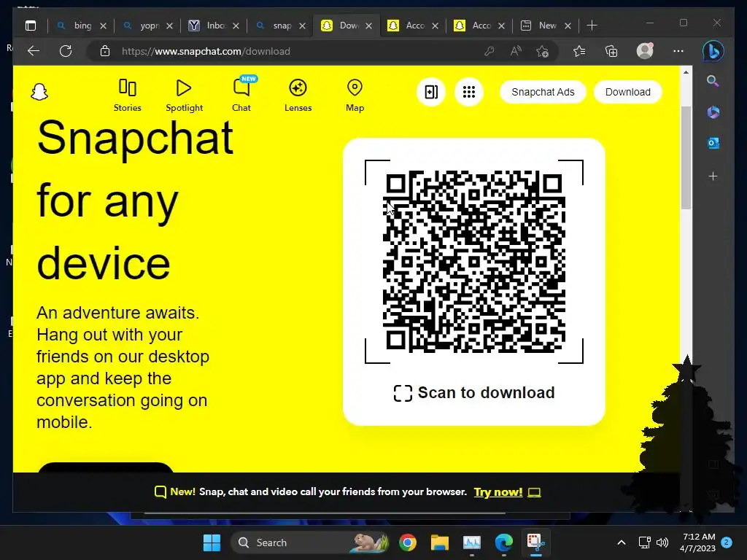Open Read aloud icon
Viewport: 747px width, 560px height.
(x=516, y=51)
